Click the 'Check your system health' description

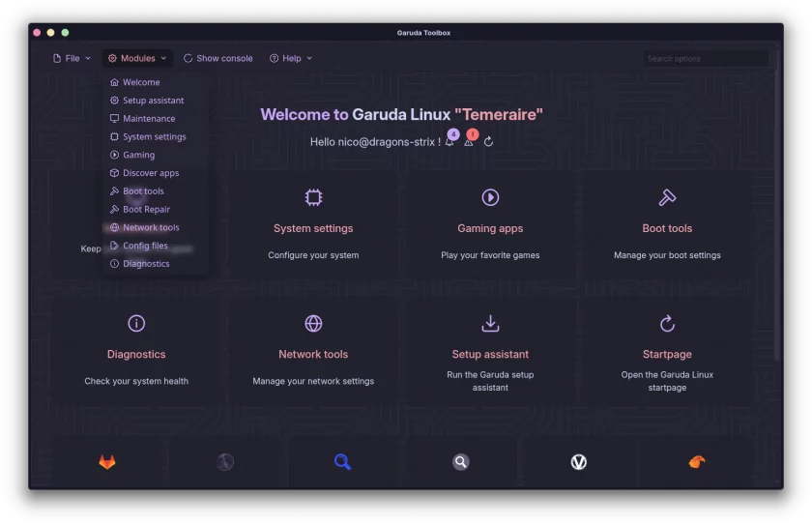tap(136, 381)
